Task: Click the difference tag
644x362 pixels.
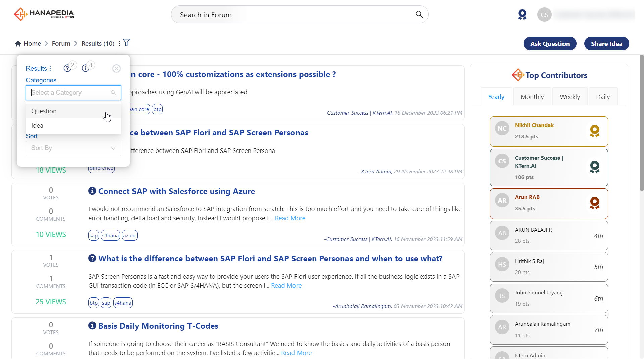Action: pos(101,169)
